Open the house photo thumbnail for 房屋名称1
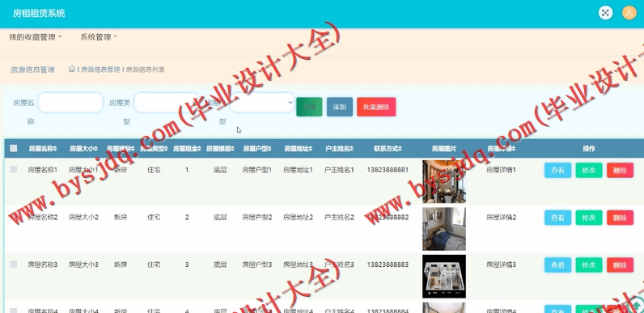The width and height of the screenshot is (644, 313). pos(444,181)
